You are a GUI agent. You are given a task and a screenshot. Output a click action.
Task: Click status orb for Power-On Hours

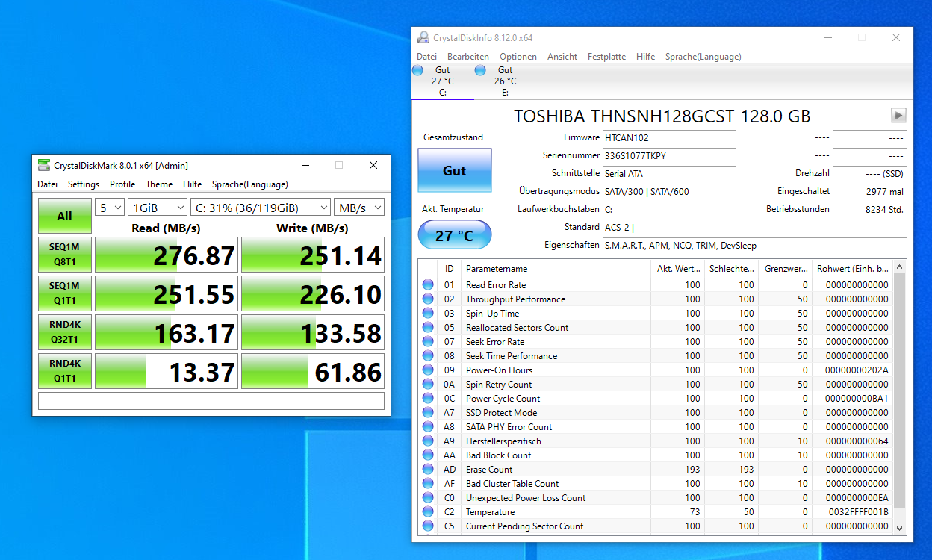point(428,370)
